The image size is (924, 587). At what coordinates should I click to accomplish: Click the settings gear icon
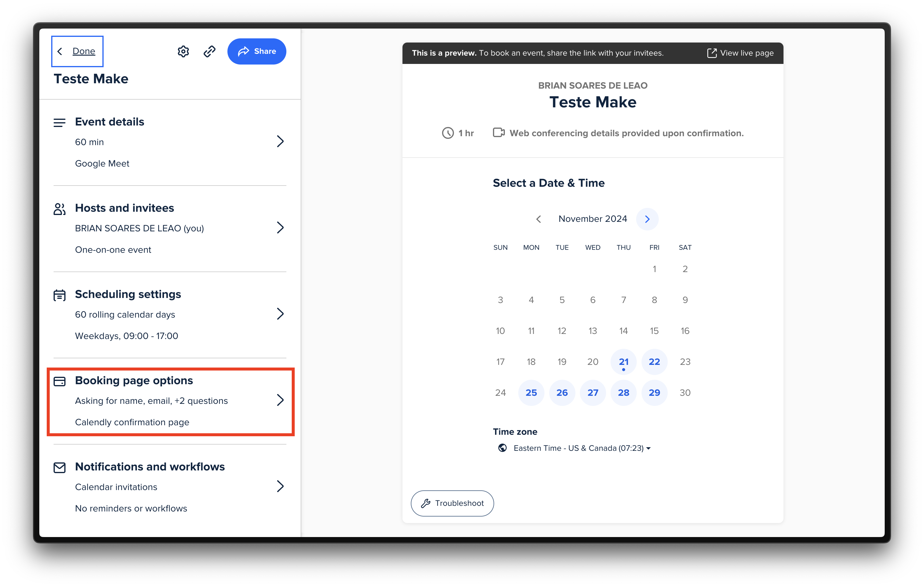pos(183,51)
